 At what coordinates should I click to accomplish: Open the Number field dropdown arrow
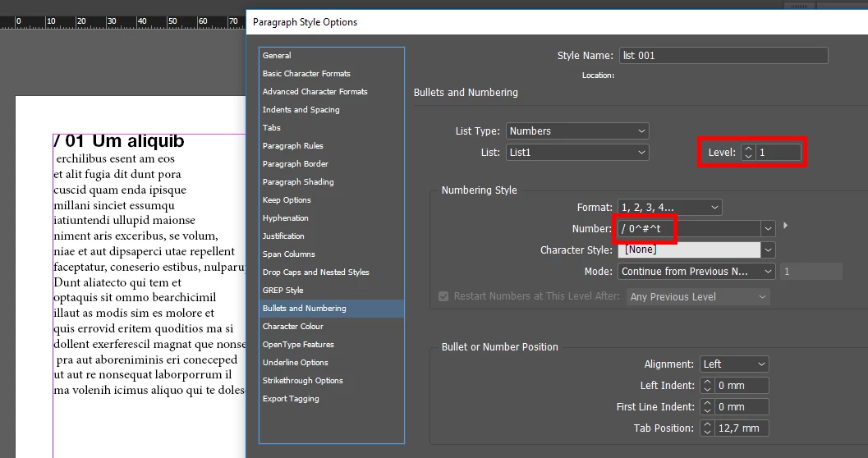768,228
